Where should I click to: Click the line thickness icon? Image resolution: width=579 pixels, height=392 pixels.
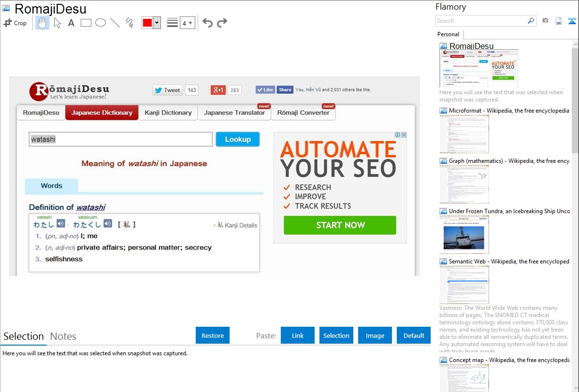(173, 23)
